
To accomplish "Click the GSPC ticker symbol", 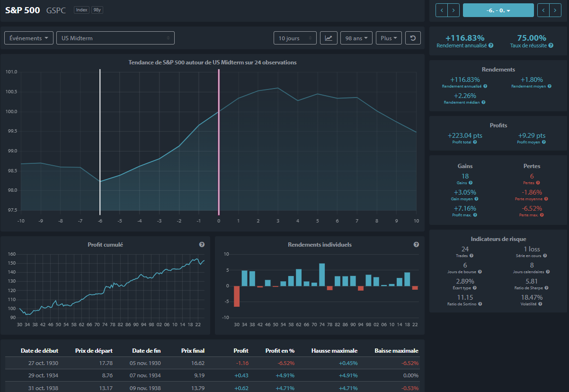I will click(56, 10).
